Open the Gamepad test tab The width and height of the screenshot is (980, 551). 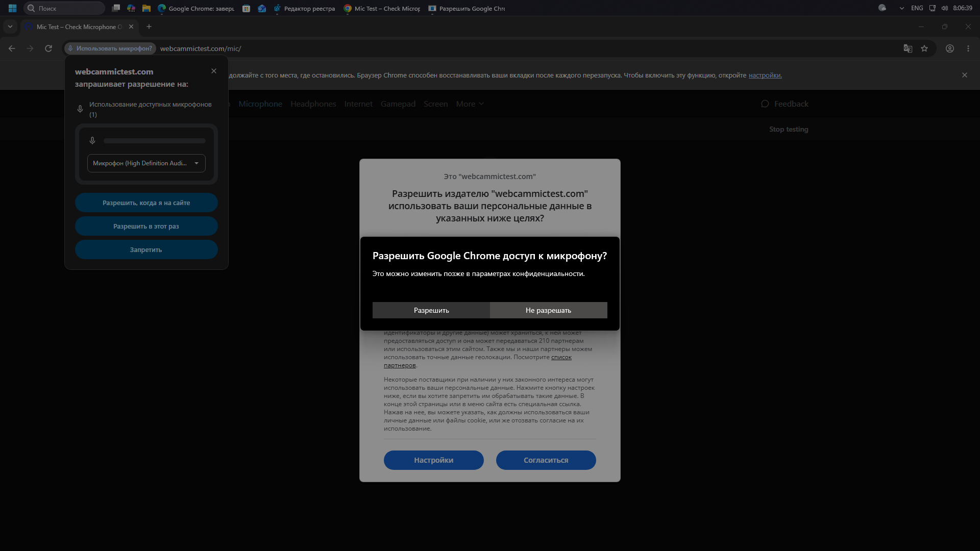point(398,104)
